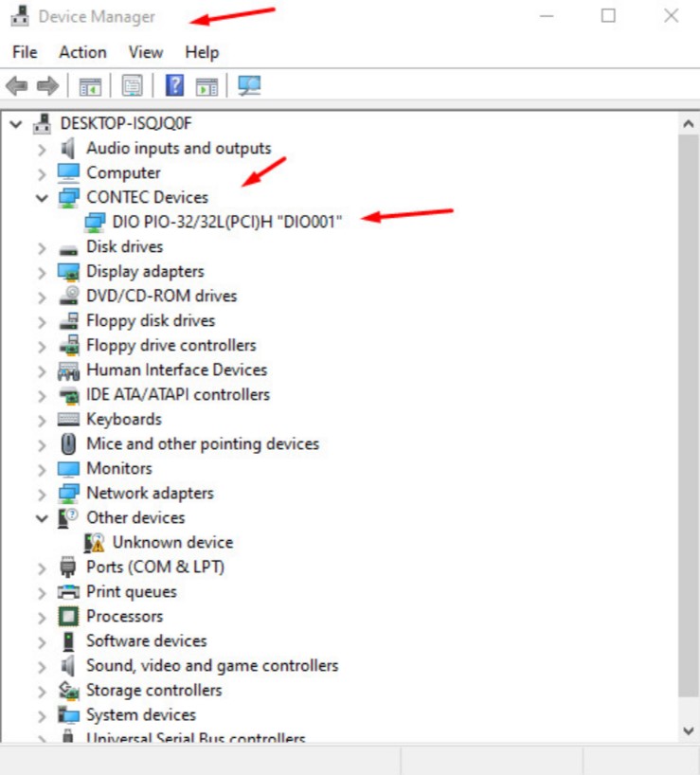Expand the Floppy drive controllers category
700x775 pixels.
click(42, 347)
